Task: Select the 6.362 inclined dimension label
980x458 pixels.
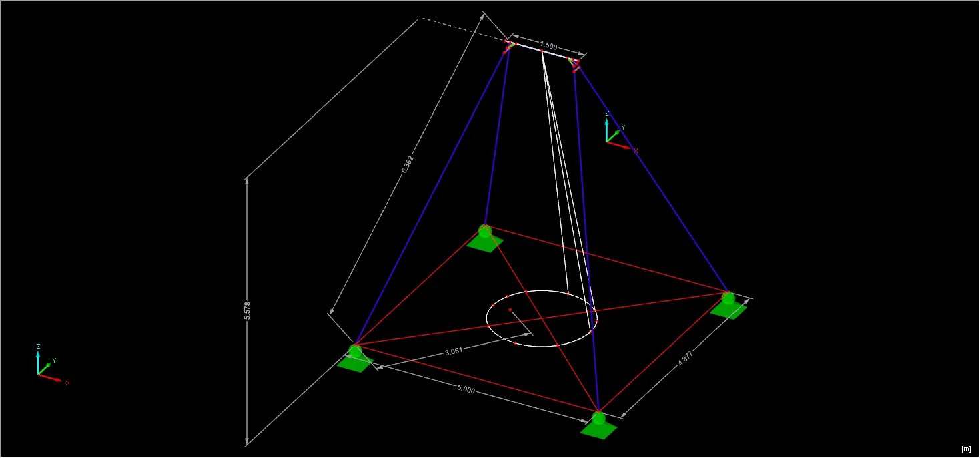Action: point(408,165)
